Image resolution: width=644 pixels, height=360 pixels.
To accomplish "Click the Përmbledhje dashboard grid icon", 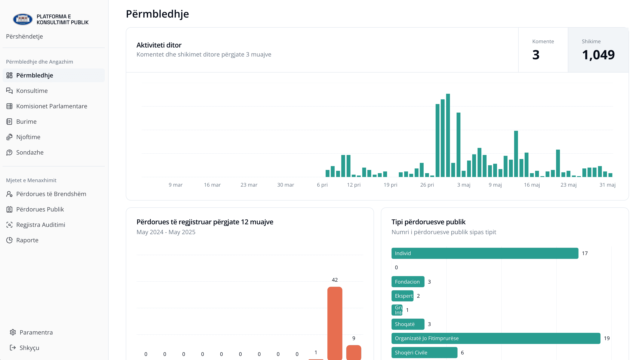I will [x=9, y=75].
